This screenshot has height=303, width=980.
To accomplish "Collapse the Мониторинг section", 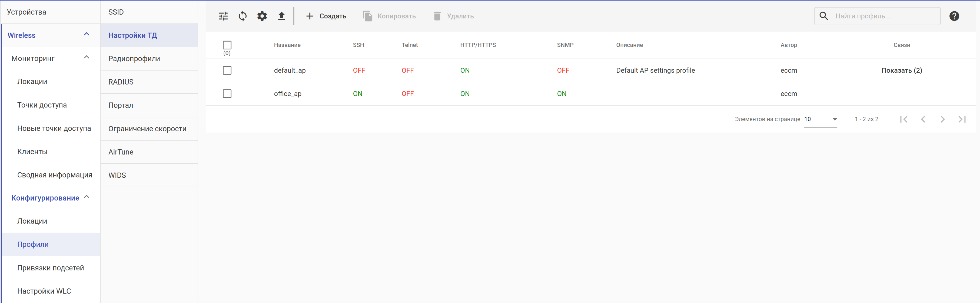I will (87, 58).
